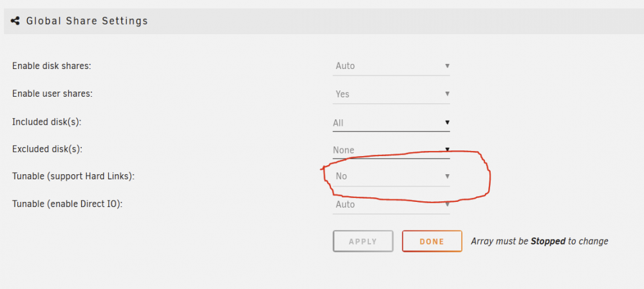Click the APPLY button
Image resolution: width=644 pixels, height=289 pixels.
coord(363,241)
